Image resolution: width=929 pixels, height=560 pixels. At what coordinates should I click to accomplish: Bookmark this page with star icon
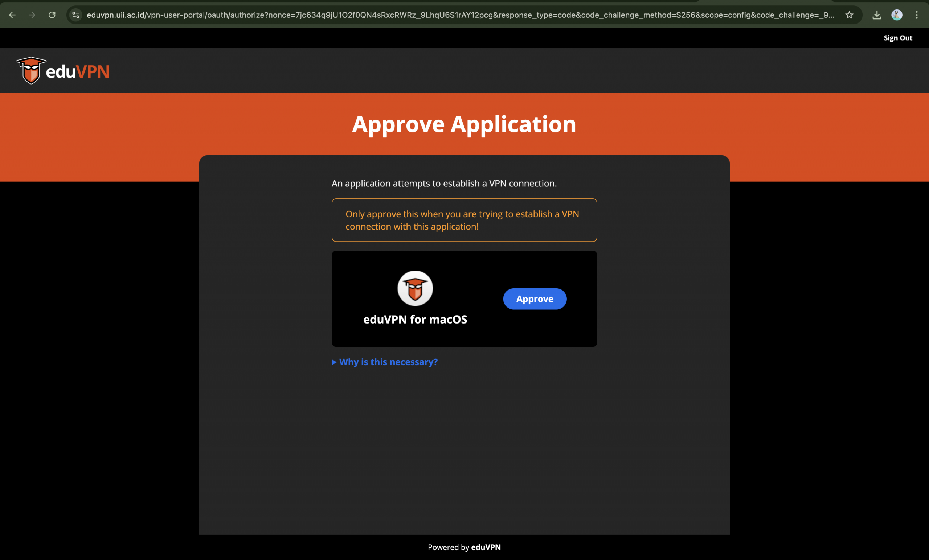849,15
